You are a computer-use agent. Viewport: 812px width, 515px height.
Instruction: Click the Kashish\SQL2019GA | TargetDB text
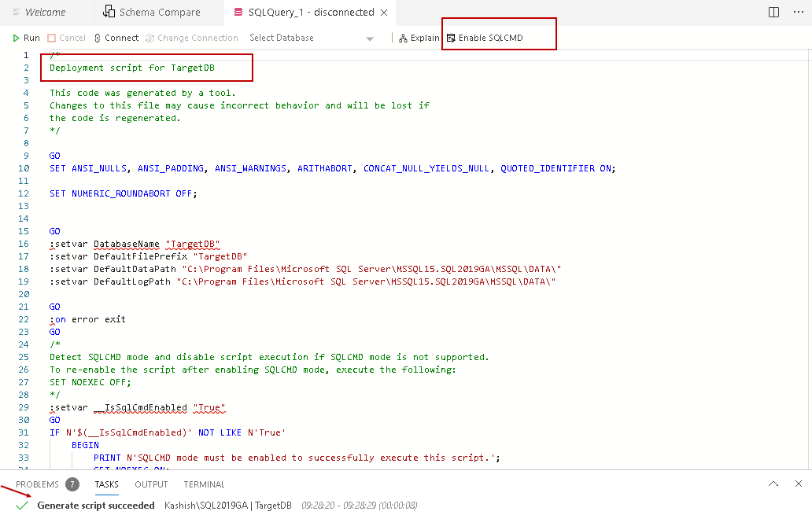(x=228, y=506)
